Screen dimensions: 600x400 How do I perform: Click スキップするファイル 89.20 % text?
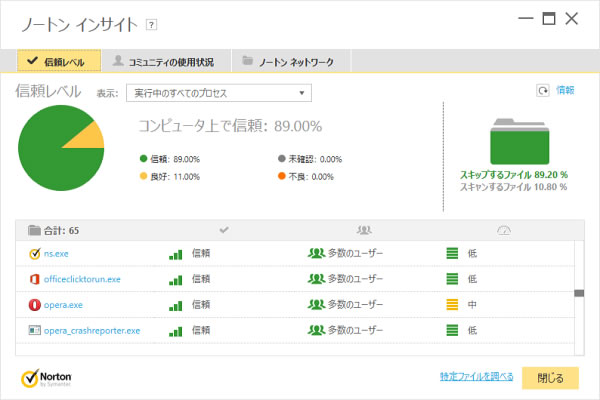pyautogui.click(x=514, y=175)
